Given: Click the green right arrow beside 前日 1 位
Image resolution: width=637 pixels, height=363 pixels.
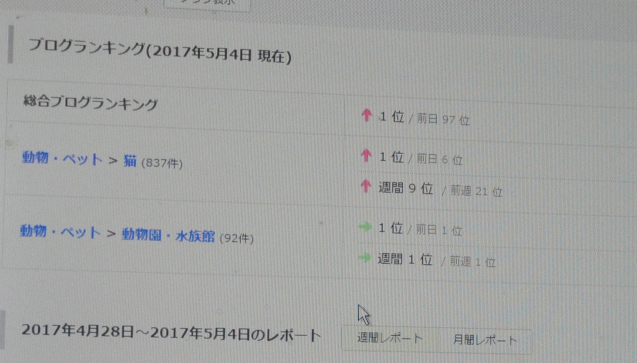Looking at the screenshot, I should [x=365, y=227].
